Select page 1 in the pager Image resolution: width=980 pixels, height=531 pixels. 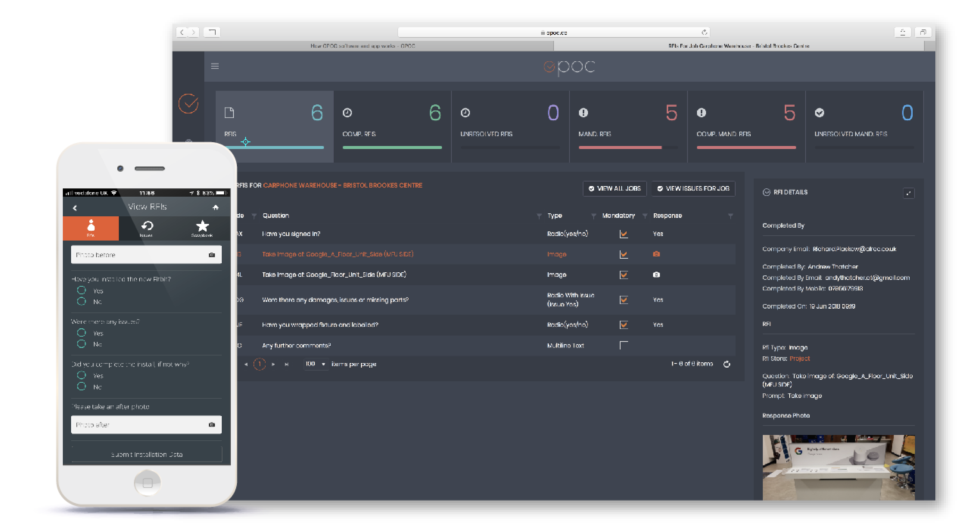coord(260,364)
